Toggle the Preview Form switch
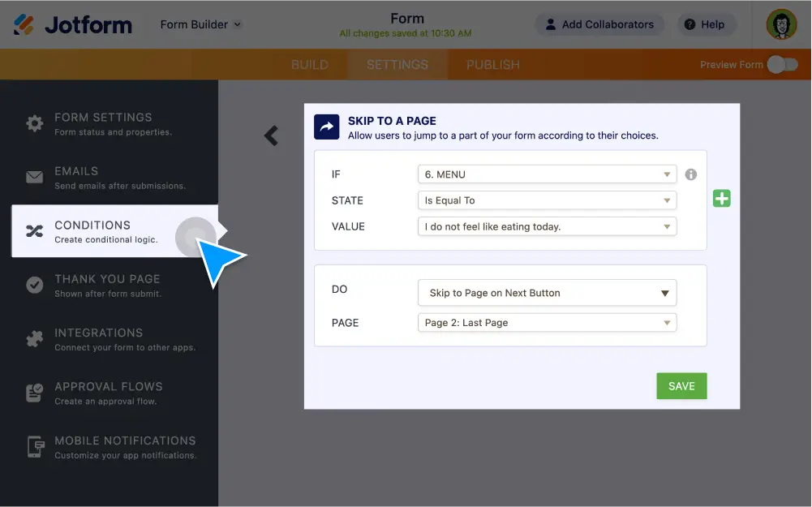This screenshot has height=507, width=812. click(x=782, y=65)
